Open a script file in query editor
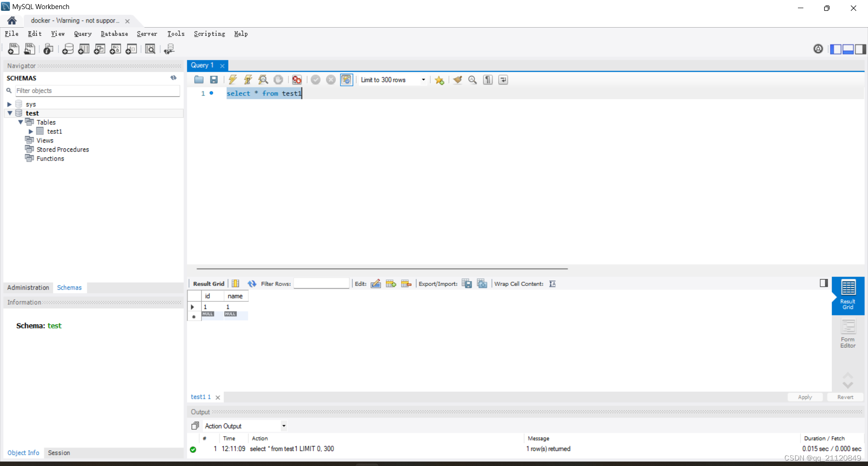The image size is (868, 466). pos(199,80)
